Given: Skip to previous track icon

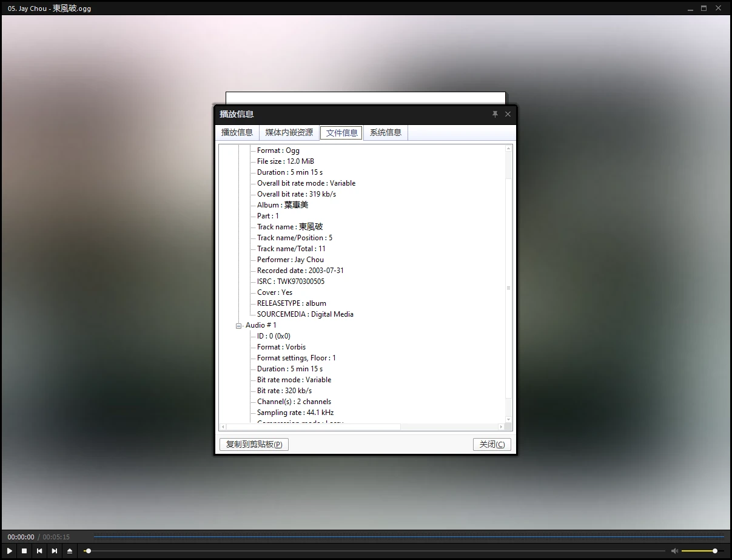Looking at the screenshot, I should pyautogui.click(x=39, y=551).
